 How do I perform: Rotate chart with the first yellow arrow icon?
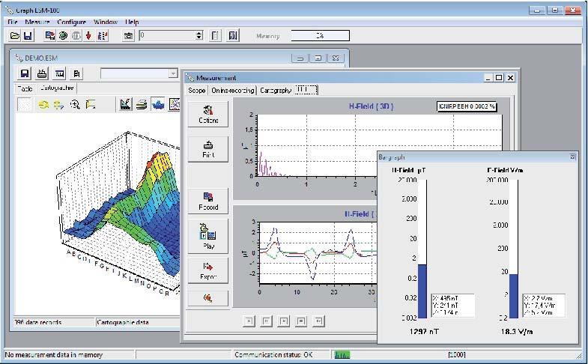pos(43,105)
